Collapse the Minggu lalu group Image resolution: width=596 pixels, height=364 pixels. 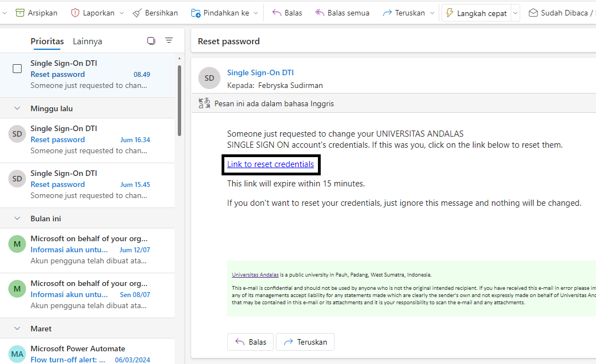17,108
